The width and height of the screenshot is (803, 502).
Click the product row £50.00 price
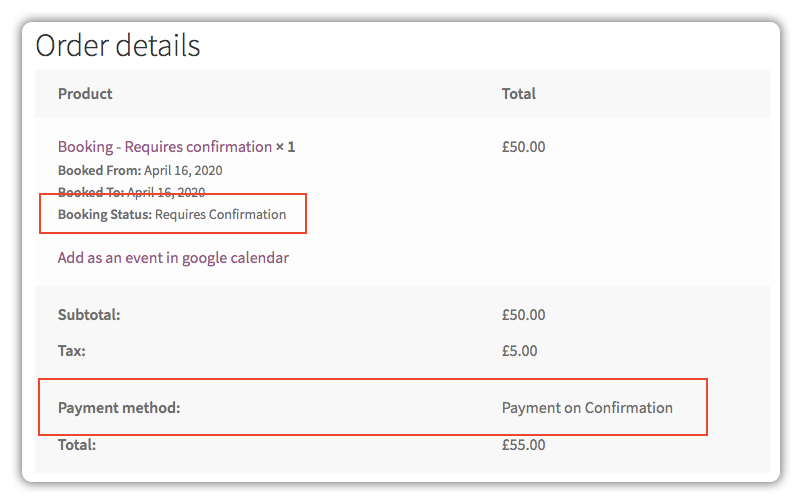click(523, 147)
